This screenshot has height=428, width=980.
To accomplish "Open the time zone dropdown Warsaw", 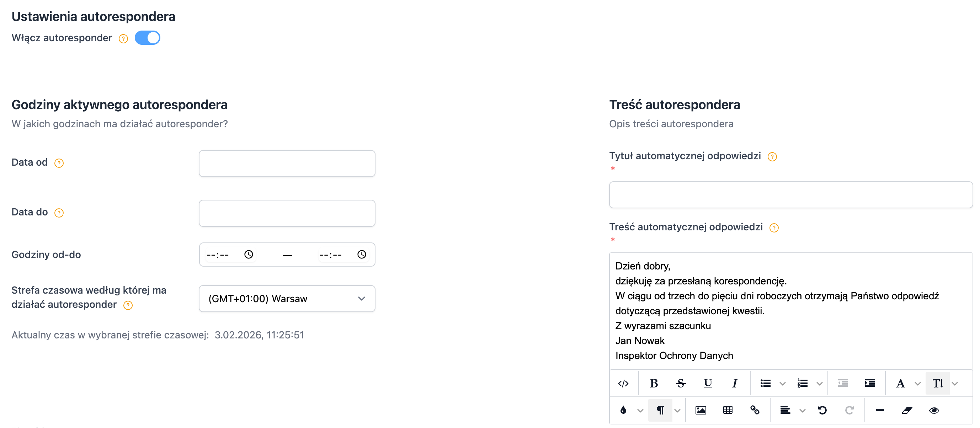I will (x=287, y=299).
